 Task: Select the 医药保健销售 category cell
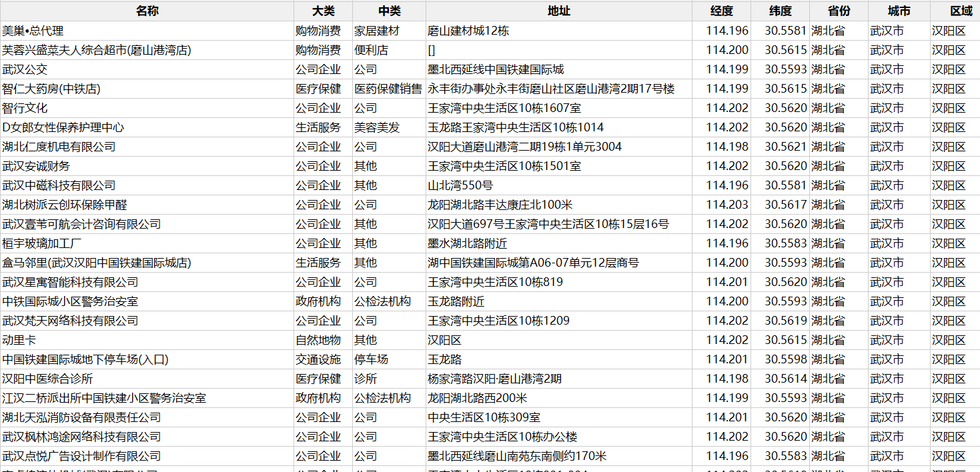pos(389,89)
